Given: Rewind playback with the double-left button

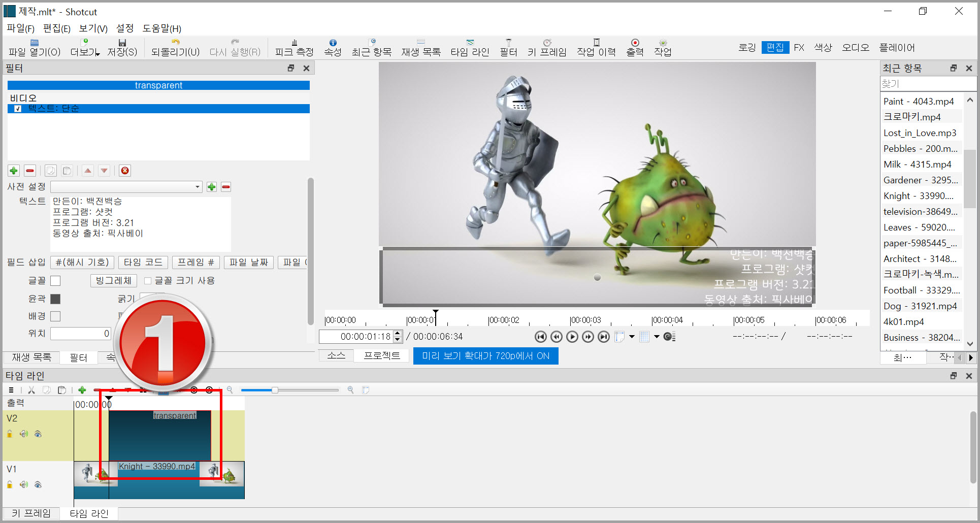Looking at the screenshot, I should (557, 337).
